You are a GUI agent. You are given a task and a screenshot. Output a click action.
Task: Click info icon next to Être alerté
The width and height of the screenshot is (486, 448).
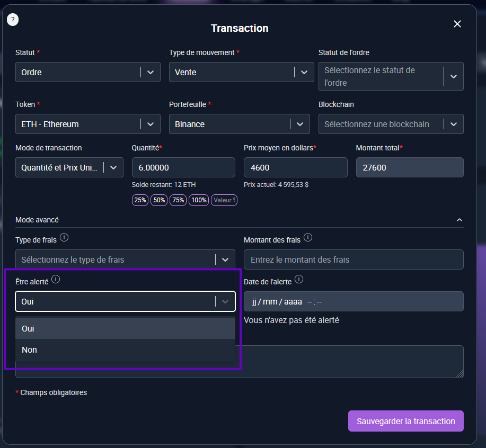pyautogui.click(x=56, y=279)
